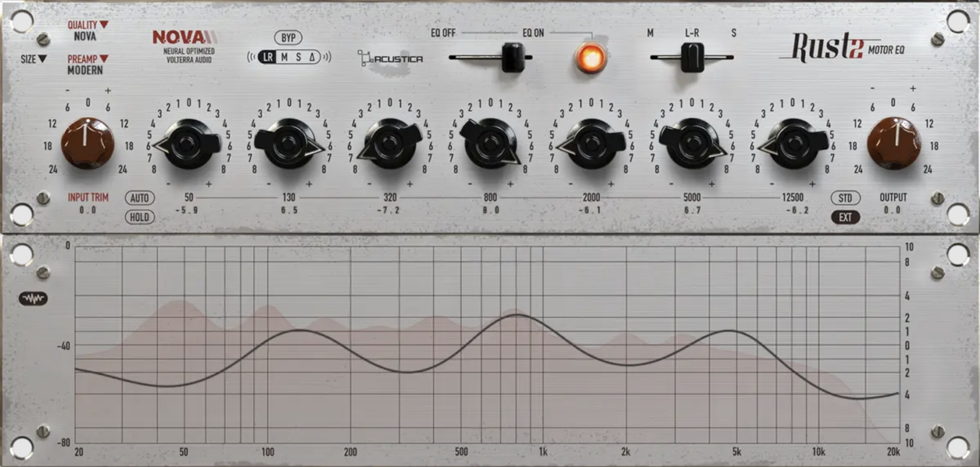
Task: Click the 50 Hz gain value -5.9
Action: (x=186, y=210)
